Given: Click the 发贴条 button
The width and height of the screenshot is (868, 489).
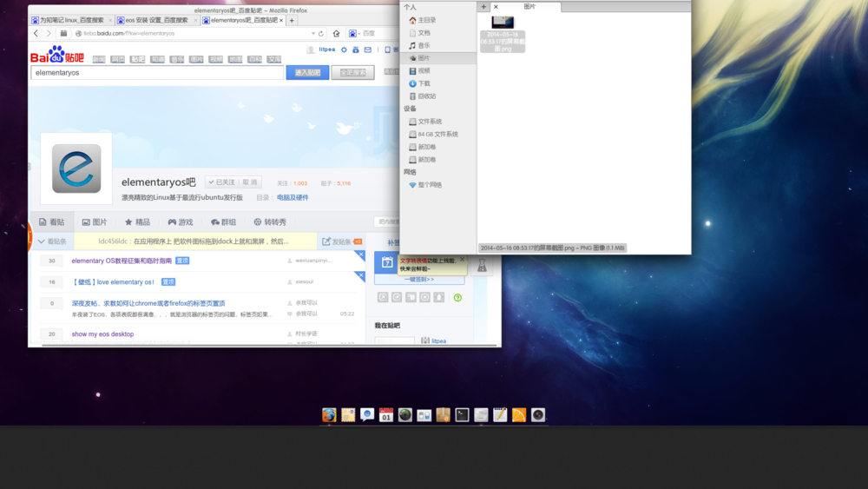Looking at the screenshot, I should (341, 241).
